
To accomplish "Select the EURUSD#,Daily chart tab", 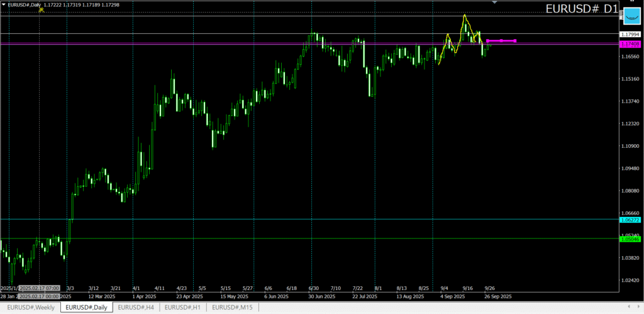I will pyautogui.click(x=87, y=307).
